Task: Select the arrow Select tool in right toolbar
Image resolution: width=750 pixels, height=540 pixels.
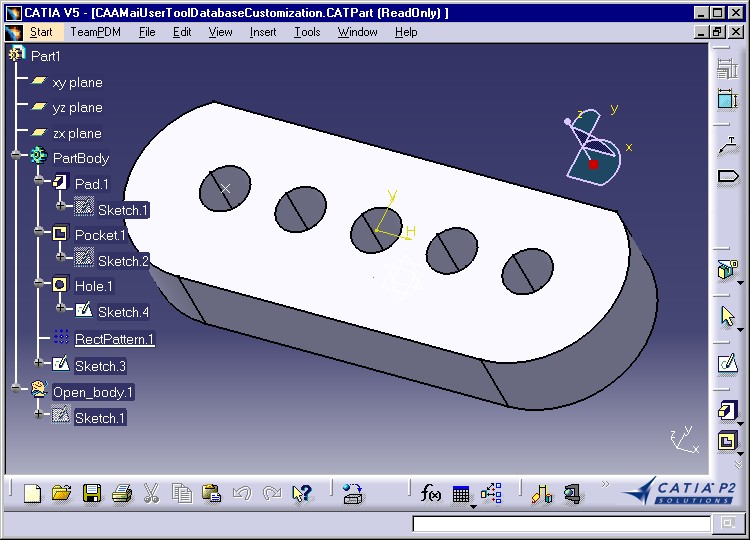Action: (728, 316)
